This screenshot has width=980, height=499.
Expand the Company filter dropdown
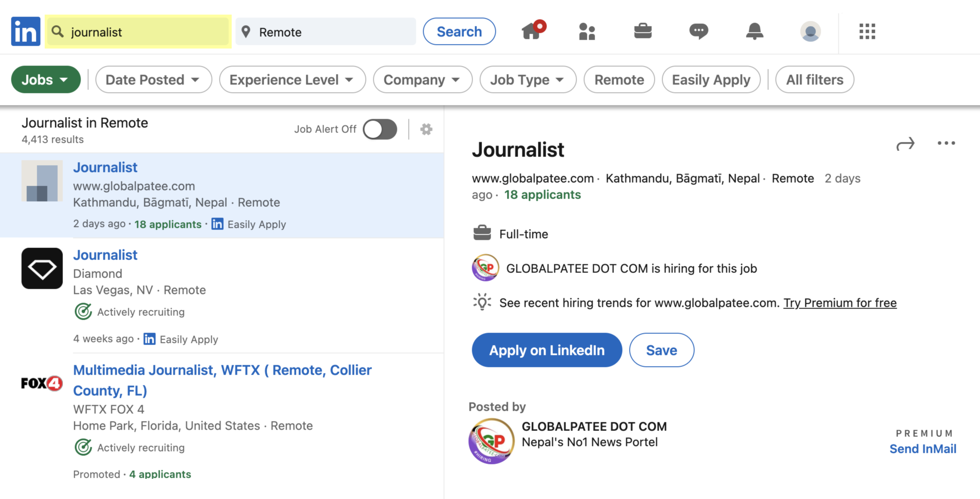pos(423,79)
